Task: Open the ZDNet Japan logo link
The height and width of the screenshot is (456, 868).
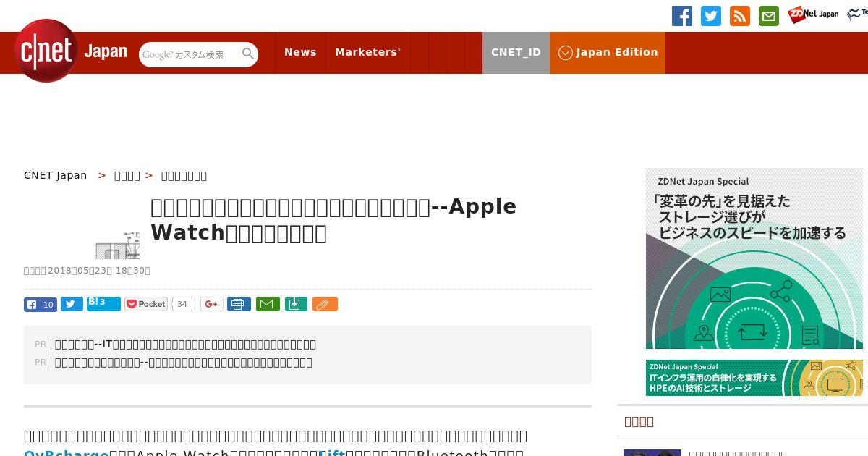Action: point(813,14)
